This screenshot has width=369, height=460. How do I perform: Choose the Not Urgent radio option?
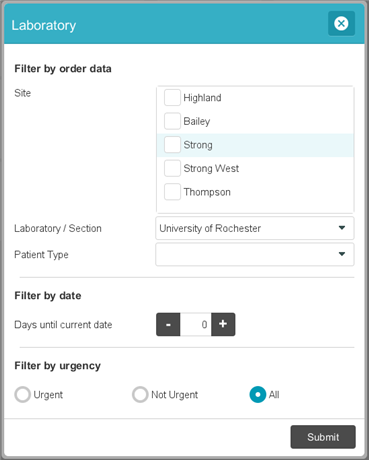pyautogui.click(x=140, y=394)
